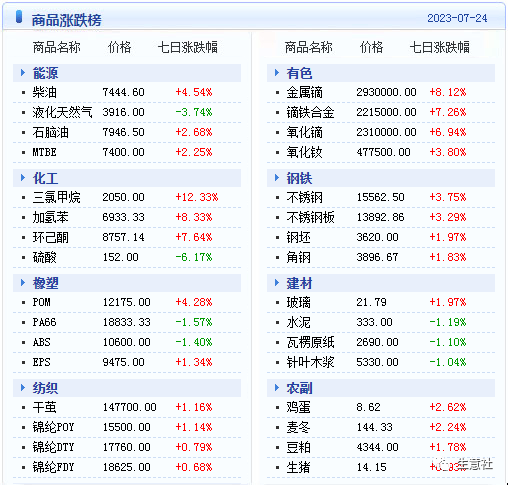Select commodity 锦纶POY

tap(53, 427)
